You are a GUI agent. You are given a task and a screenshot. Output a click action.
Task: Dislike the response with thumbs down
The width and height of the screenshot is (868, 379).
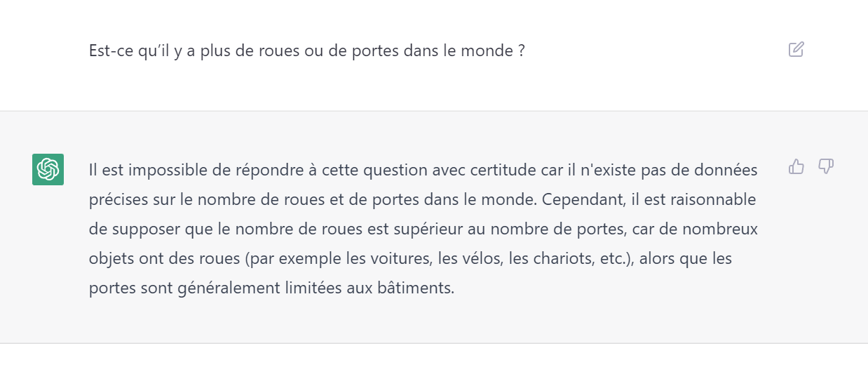[826, 166]
